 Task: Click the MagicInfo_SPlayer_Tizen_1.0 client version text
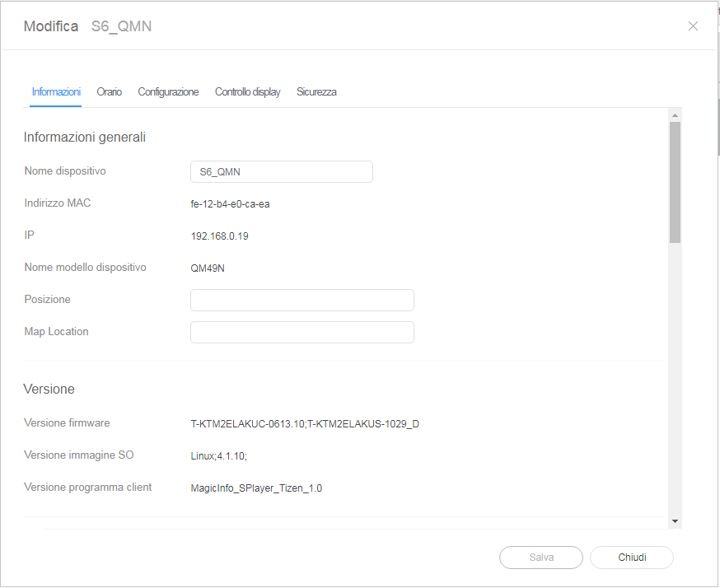(x=256, y=488)
